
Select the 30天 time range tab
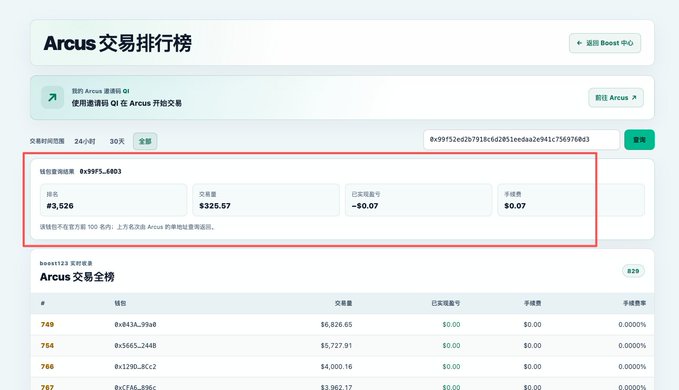coord(117,141)
